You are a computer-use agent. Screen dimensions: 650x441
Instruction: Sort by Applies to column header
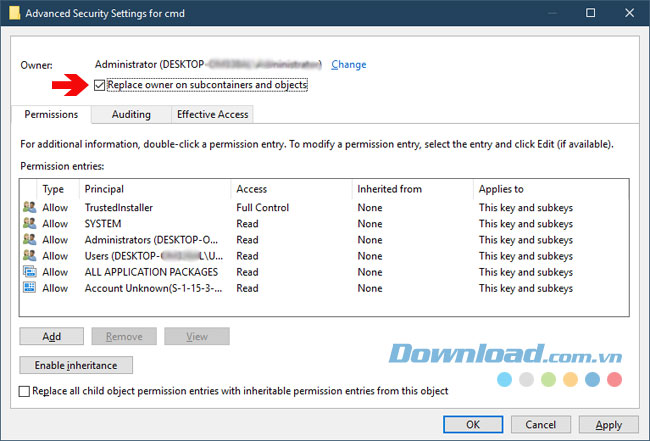point(501,189)
